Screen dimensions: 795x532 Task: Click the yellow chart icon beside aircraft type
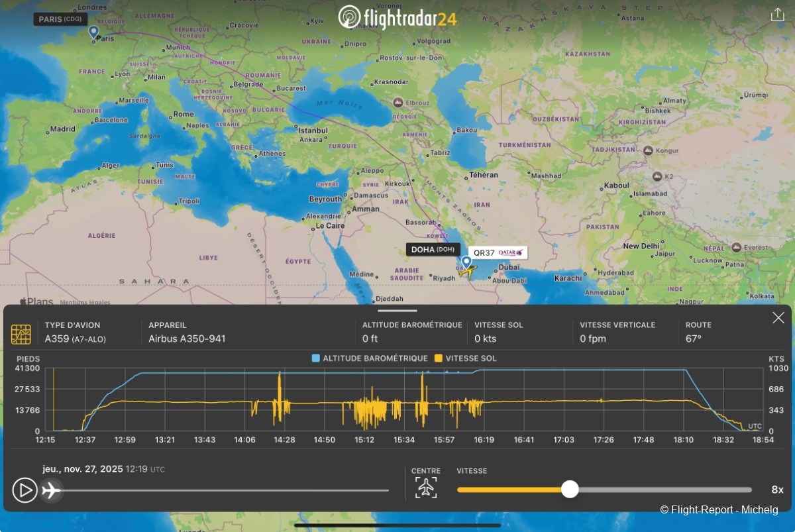click(x=21, y=334)
